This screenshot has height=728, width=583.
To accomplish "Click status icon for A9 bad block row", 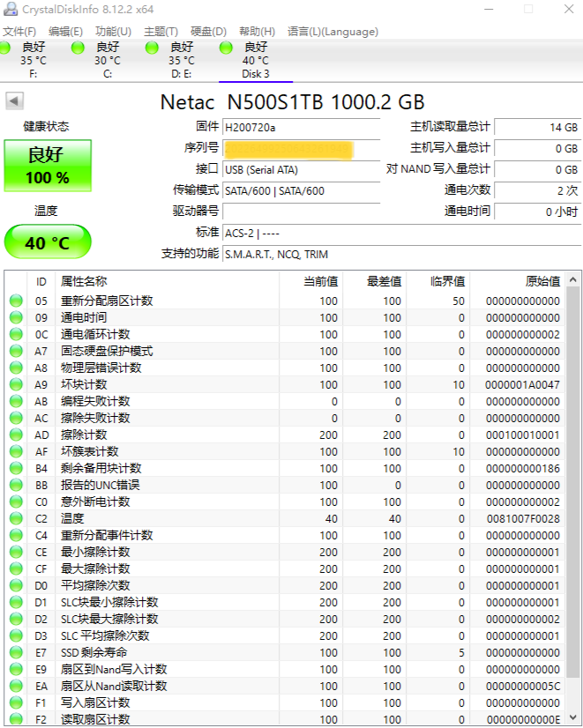I will pyautogui.click(x=16, y=384).
